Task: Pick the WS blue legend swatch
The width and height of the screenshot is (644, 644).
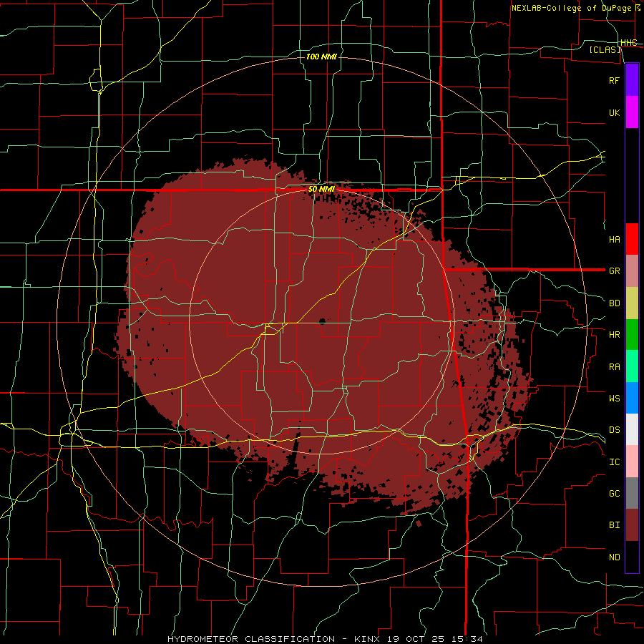Action: 632,398
